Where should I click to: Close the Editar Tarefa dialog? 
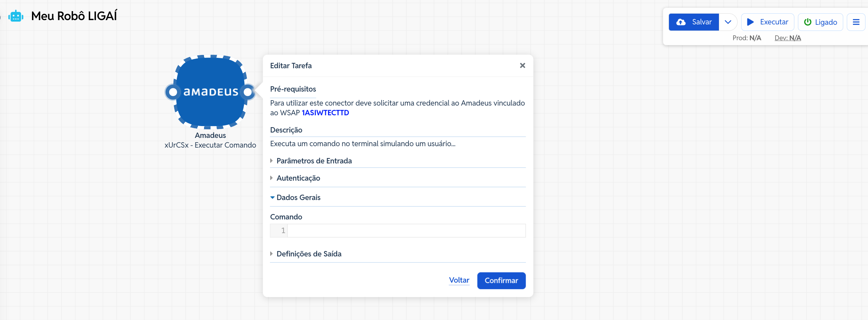pos(522,65)
